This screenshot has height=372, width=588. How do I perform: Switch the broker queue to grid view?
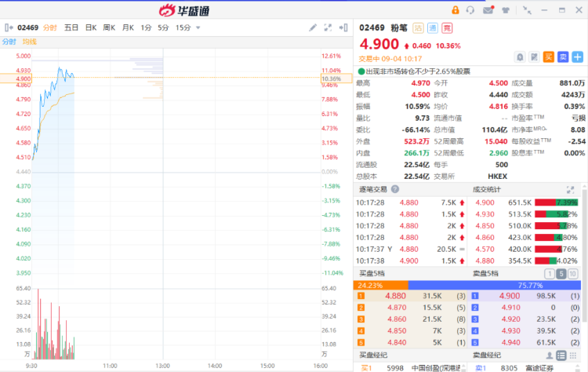(x=573, y=355)
